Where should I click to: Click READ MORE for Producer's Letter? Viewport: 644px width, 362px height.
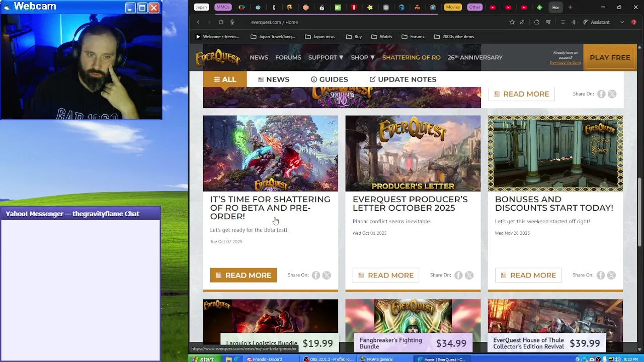tap(386, 275)
